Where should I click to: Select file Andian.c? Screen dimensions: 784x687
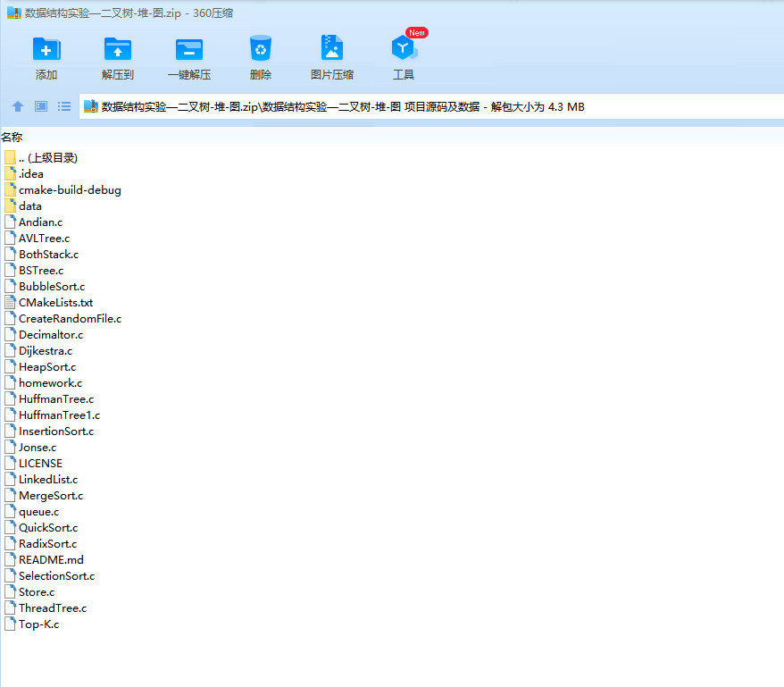click(34, 222)
